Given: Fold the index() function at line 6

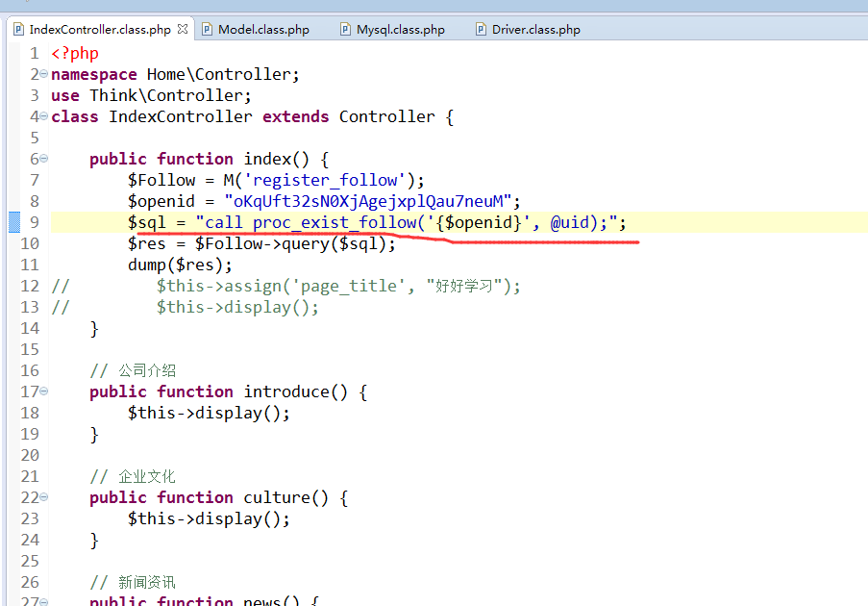Looking at the screenshot, I should (44, 160).
